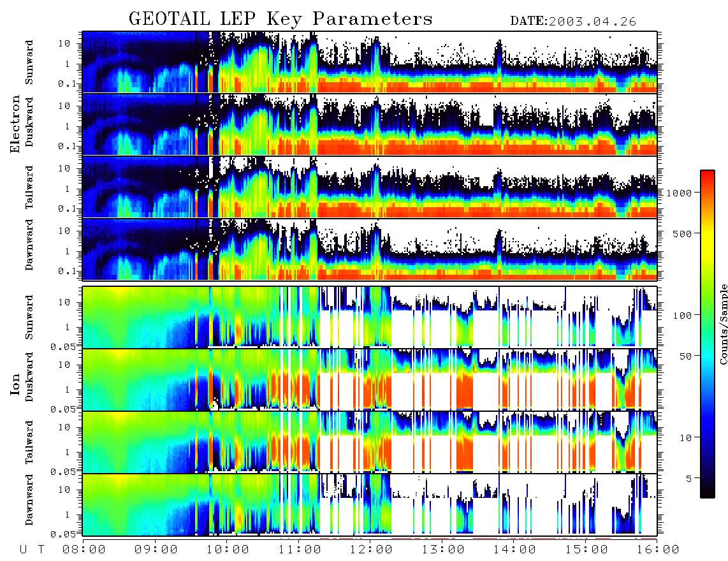
Task: Click the 1000 colorbar tick label
Action: pos(679,193)
